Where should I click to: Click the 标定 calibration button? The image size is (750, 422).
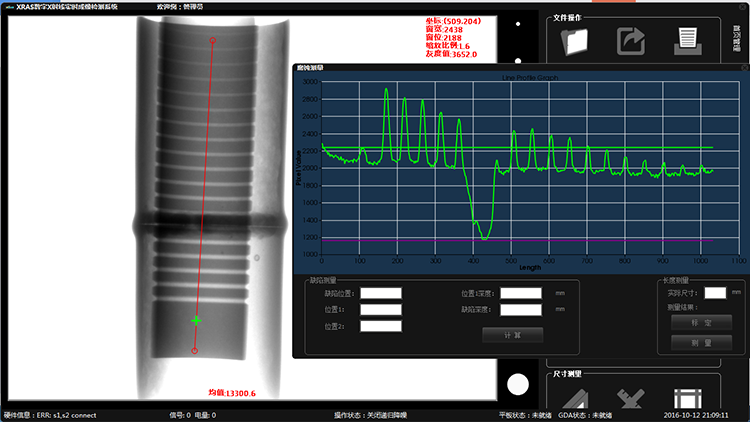tap(701, 323)
